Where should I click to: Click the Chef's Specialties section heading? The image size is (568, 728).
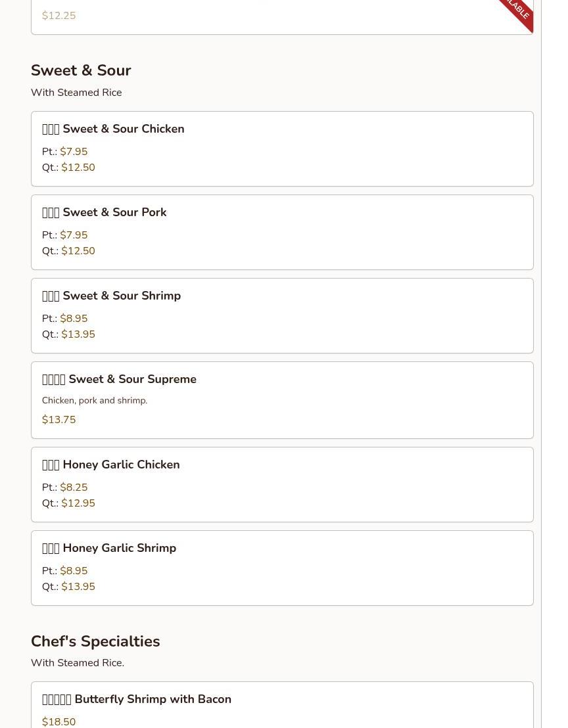click(x=95, y=641)
